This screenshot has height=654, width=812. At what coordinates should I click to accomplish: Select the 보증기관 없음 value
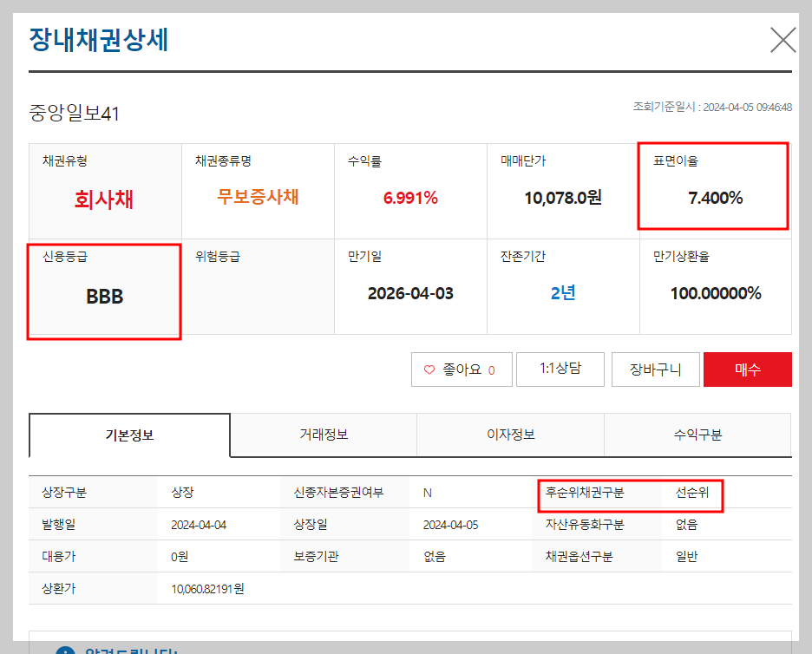tap(434, 557)
